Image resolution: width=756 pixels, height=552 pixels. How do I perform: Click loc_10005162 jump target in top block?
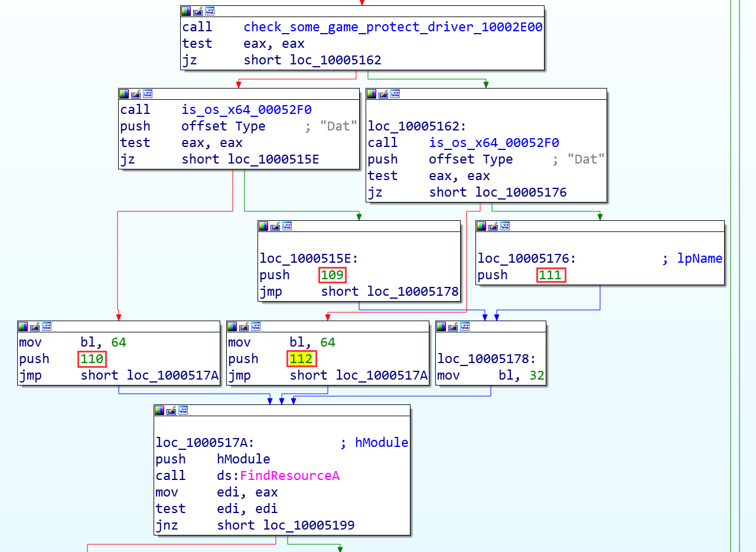coord(335,60)
